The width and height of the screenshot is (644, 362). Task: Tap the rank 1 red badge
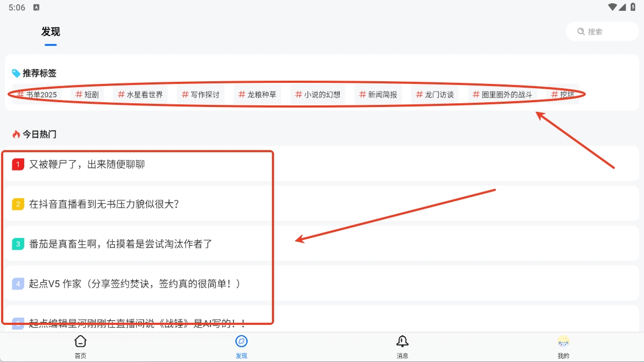(x=18, y=165)
